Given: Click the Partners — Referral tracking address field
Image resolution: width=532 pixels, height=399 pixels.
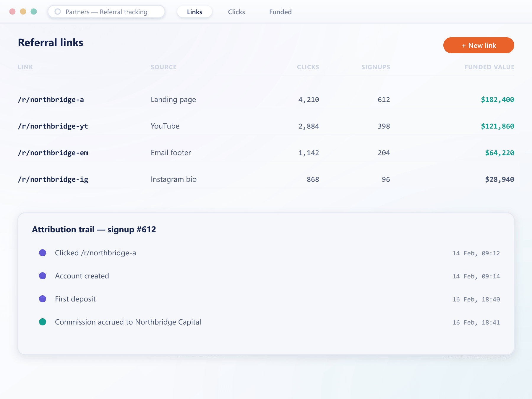Looking at the screenshot, I should point(106,12).
